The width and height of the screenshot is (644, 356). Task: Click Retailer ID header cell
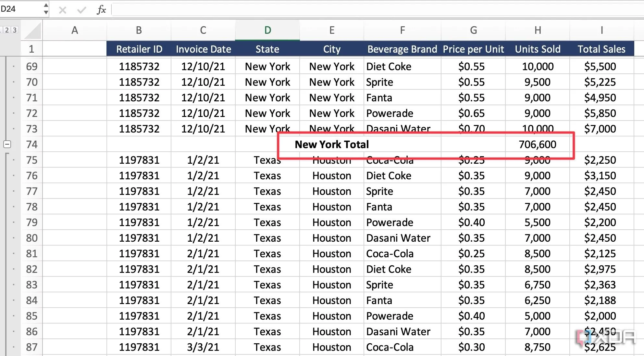139,49
